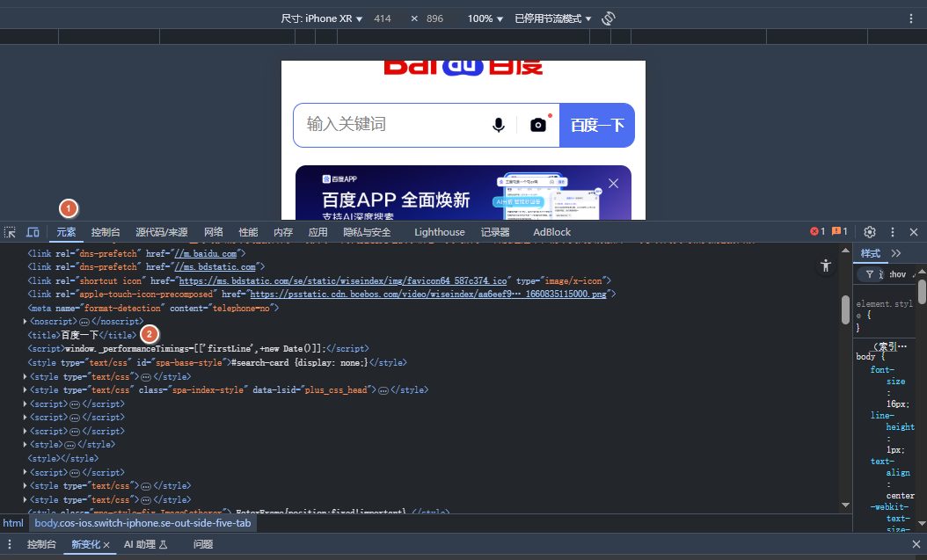Click the 输入关键词 search input field
This screenshot has height=560, width=927.
click(x=393, y=125)
